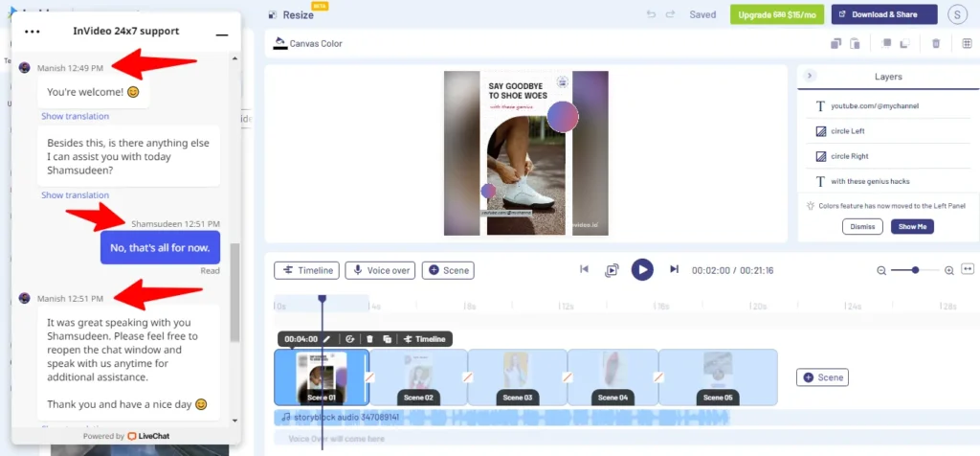Click the 'No, that's all for now.' message
The width and height of the screenshot is (980, 456).
(160, 248)
